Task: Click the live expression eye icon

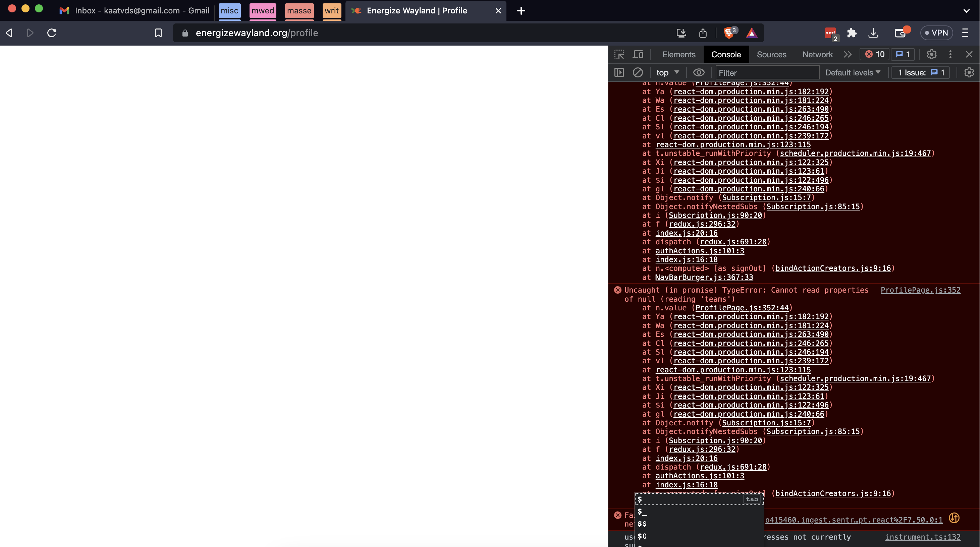Action: [699, 72]
